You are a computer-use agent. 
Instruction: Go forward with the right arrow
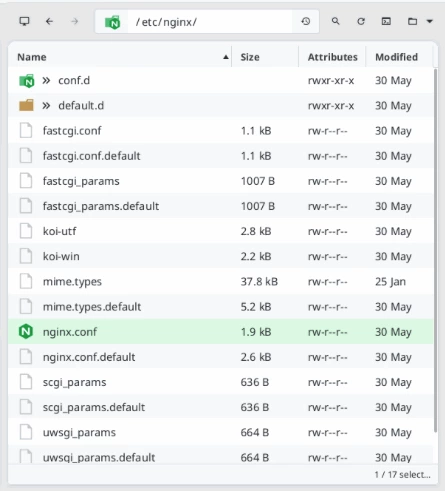75,22
